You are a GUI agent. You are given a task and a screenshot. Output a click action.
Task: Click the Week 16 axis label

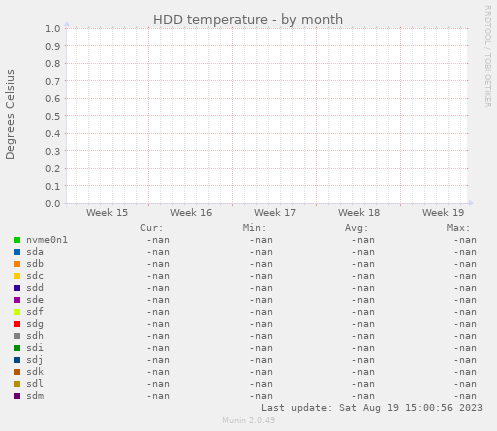191,213
